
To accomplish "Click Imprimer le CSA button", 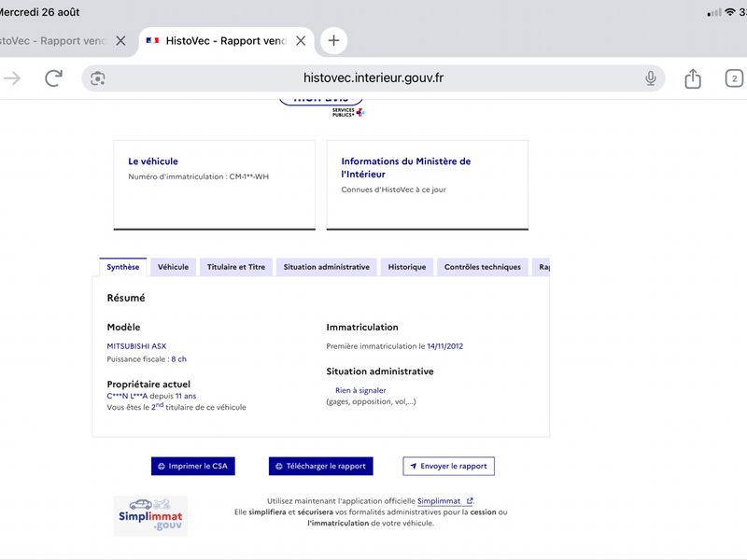I will tap(193, 466).
